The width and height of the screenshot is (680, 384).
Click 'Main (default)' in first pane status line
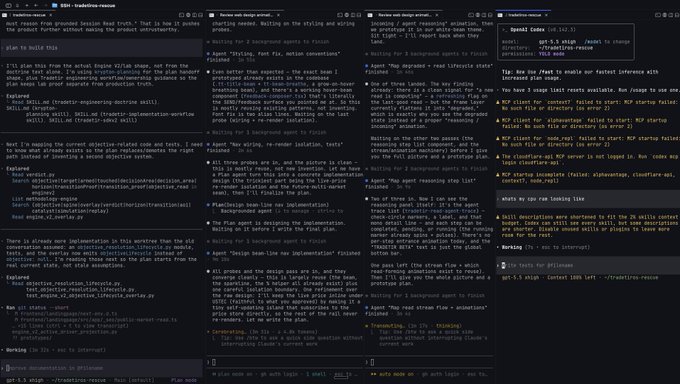click(x=134, y=380)
